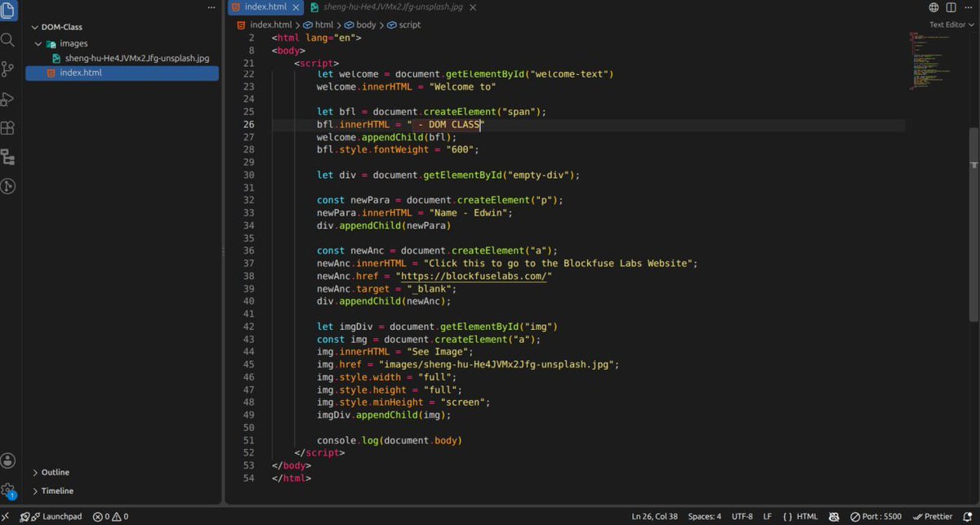
Task: Click the editor minimap preview
Action: tap(929, 61)
